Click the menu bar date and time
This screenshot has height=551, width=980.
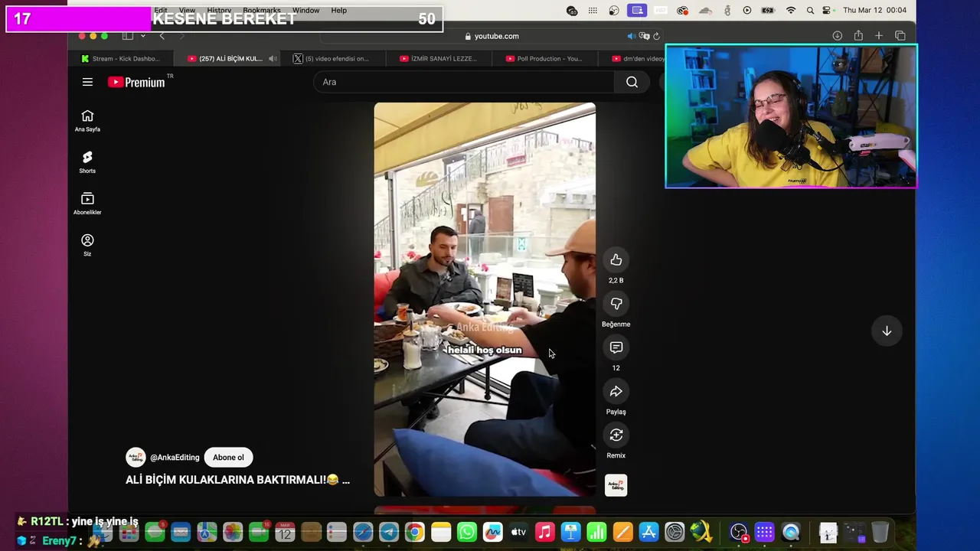(874, 10)
